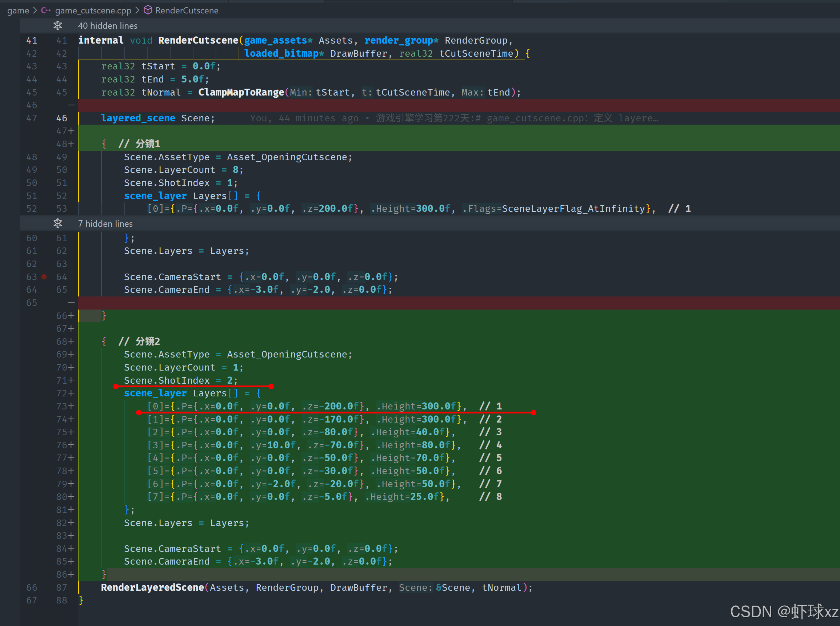Viewport: 840px width, 626px height.
Task: Click unfold icon beside 7 hidden lines
Action: click(58, 223)
